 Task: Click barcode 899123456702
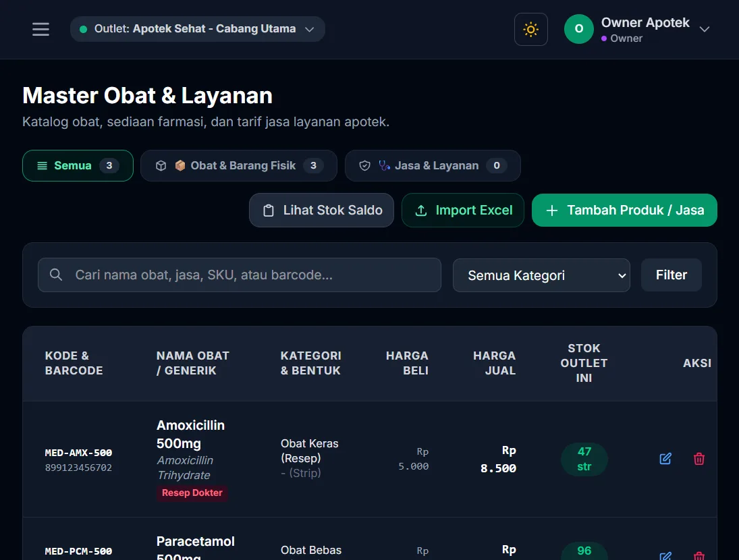(x=78, y=468)
